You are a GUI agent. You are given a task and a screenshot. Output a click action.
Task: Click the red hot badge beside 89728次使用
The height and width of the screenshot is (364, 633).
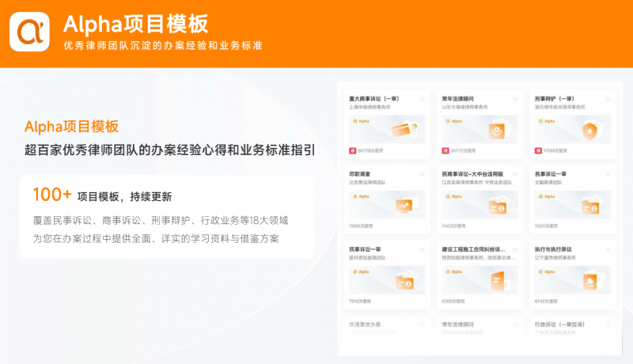pos(352,150)
